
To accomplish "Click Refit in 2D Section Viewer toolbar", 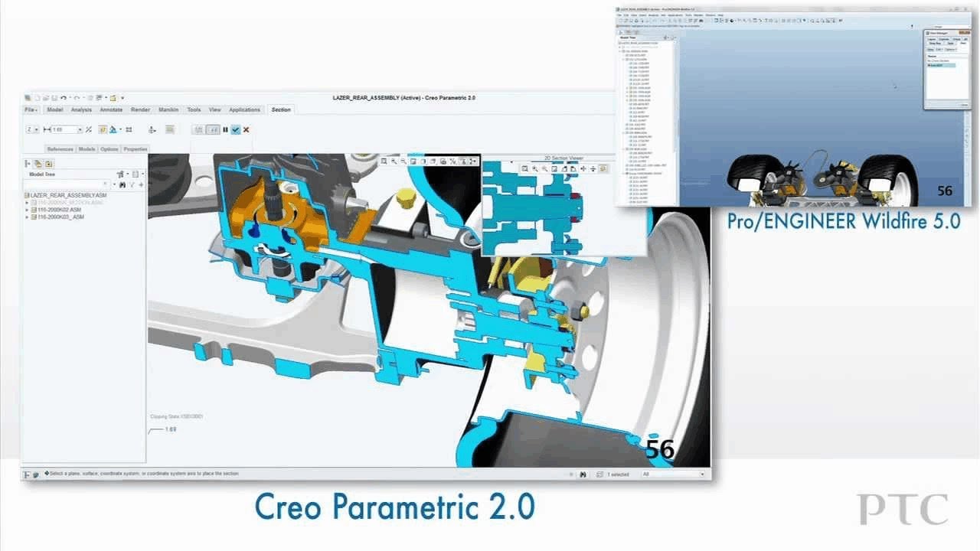I will tap(524, 168).
